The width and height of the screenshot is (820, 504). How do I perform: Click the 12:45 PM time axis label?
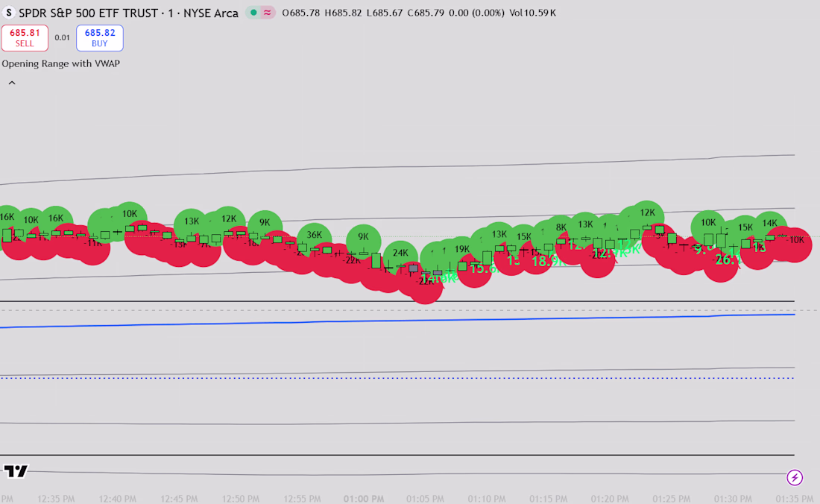click(179, 499)
